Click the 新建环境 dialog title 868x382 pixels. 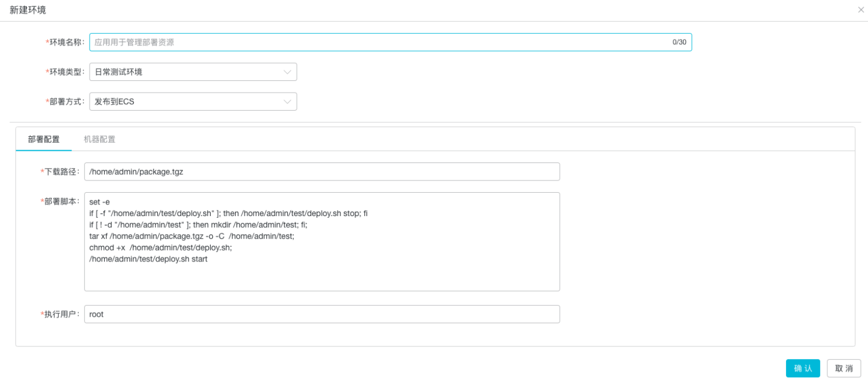28,10
